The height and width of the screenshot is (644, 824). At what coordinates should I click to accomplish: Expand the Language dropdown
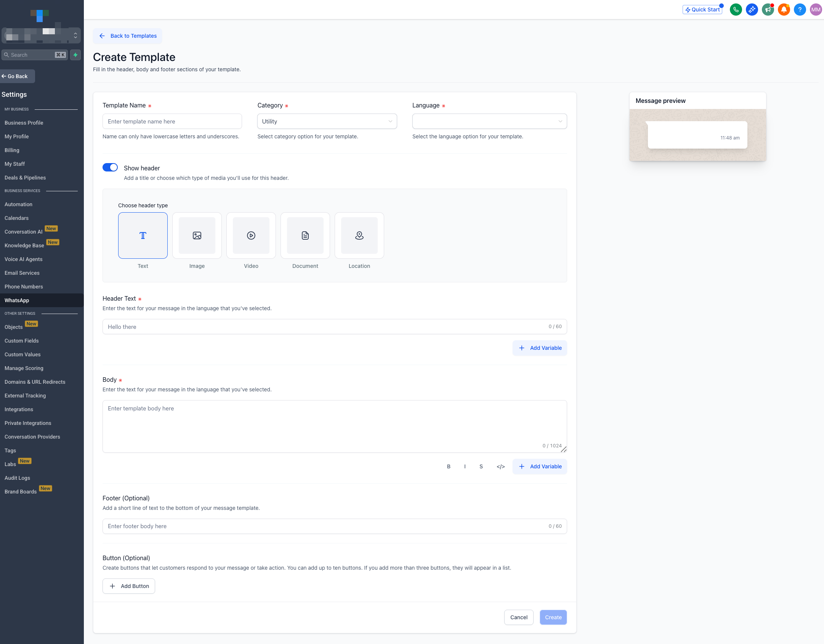tap(489, 121)
